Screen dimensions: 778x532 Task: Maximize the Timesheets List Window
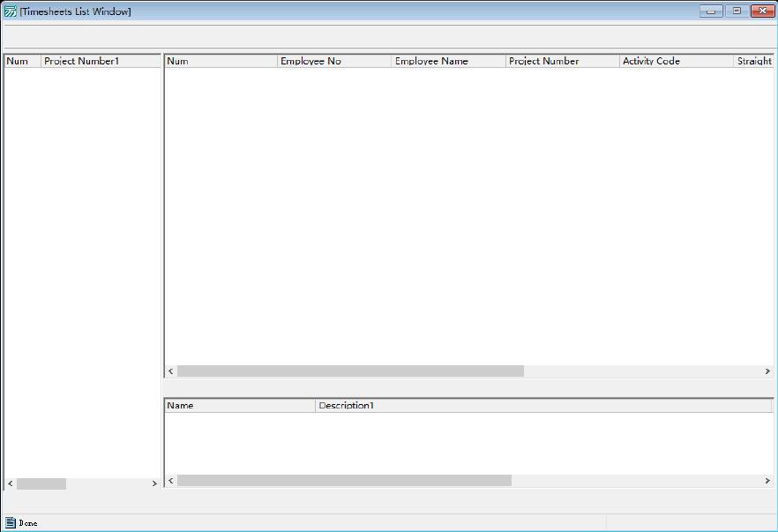(x=737, y=11)
